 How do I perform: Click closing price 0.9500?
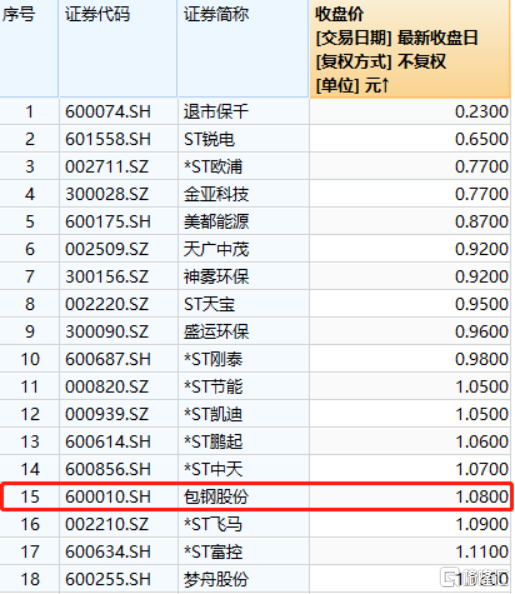481,304
